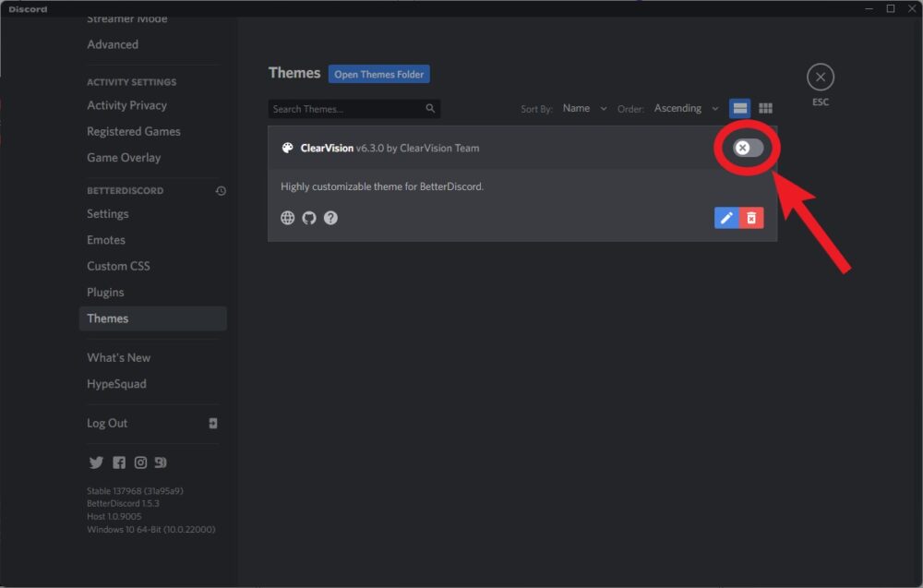Select Plugins in the BetterDiscord sidebar

105,292
